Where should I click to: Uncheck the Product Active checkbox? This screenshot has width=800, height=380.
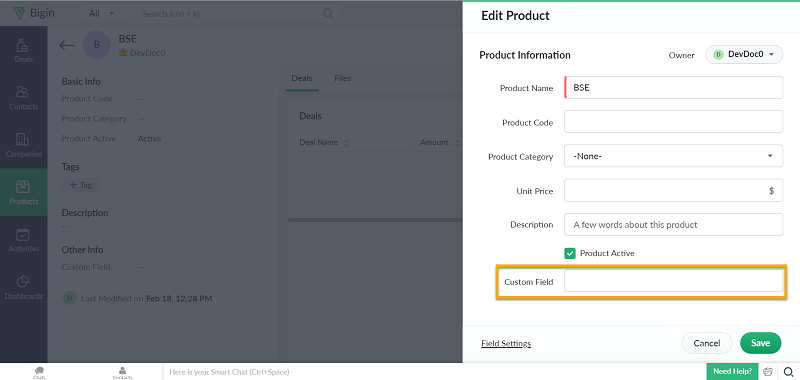pos(570,253)
